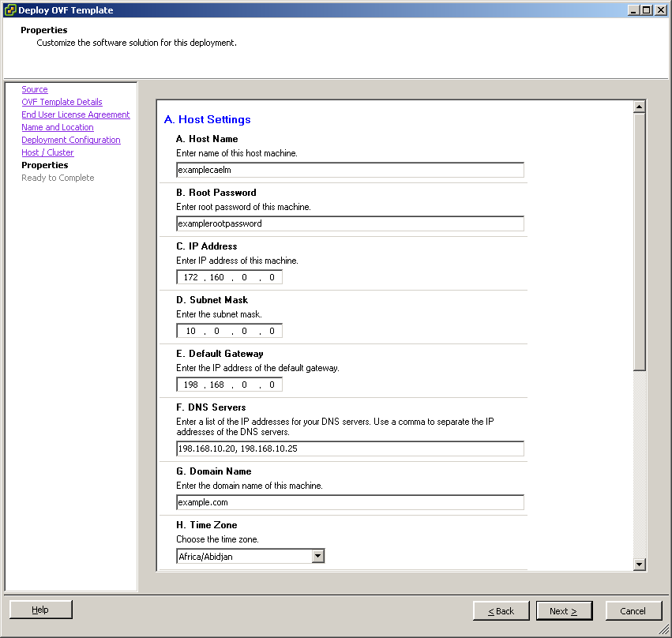Click the scrollbar down arrow

click(640, 565)
